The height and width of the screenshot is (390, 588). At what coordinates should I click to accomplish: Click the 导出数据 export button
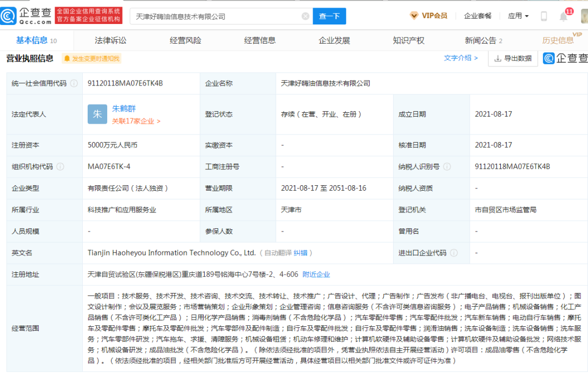(x=513, y=58)
